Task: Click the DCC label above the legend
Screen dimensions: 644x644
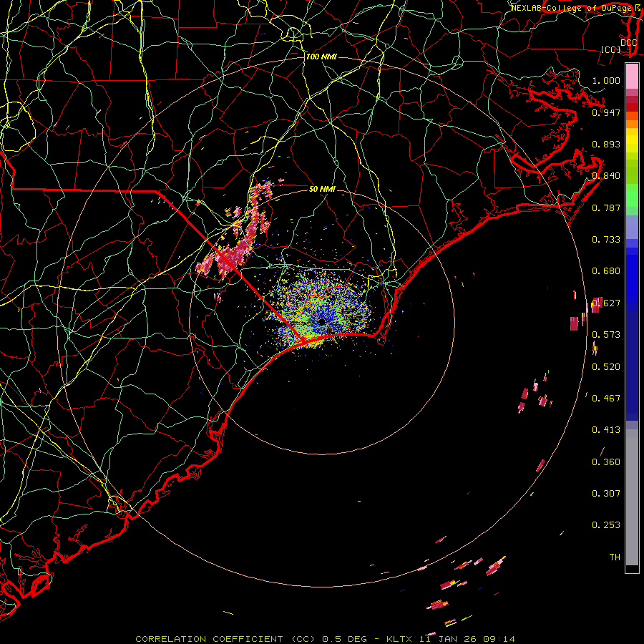Action: [629, 43]
